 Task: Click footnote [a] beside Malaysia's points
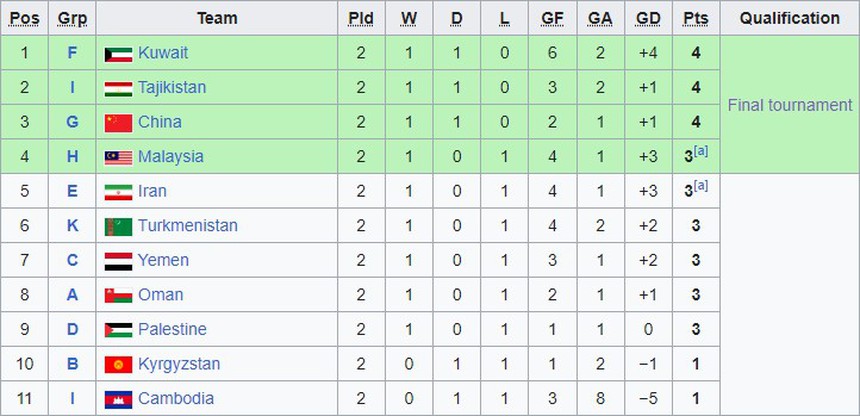click(701, 151)
